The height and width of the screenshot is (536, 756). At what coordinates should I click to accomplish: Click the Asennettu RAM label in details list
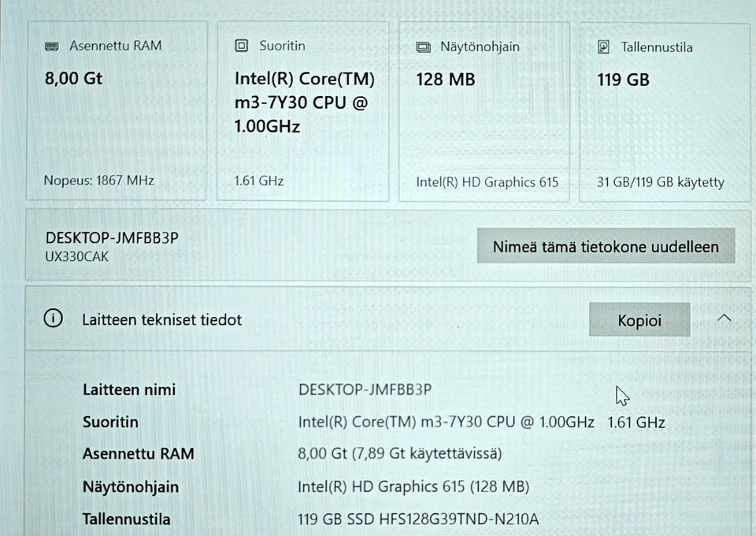pos(139,454)
